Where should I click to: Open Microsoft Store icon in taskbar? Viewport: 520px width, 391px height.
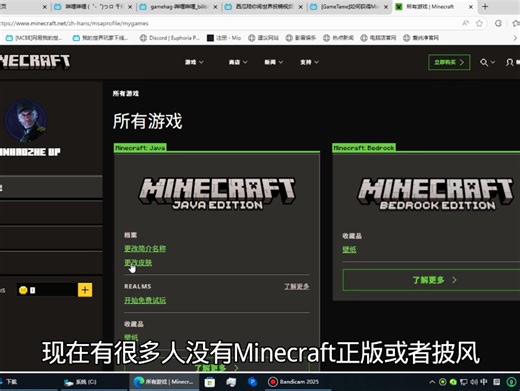coord(210,382)
